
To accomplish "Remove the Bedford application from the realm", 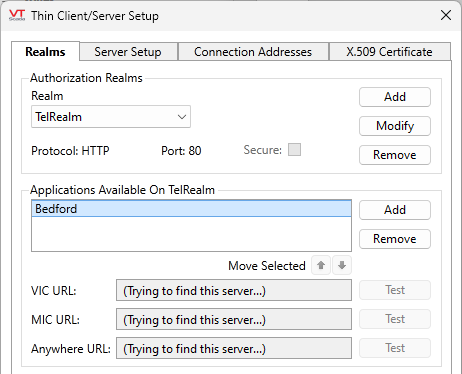I will [395, 239].
